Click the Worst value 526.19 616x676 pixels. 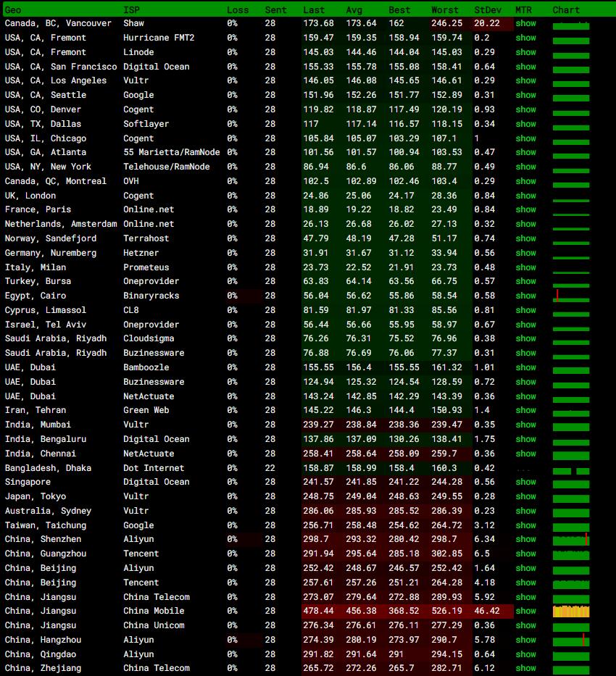point(446,611)
